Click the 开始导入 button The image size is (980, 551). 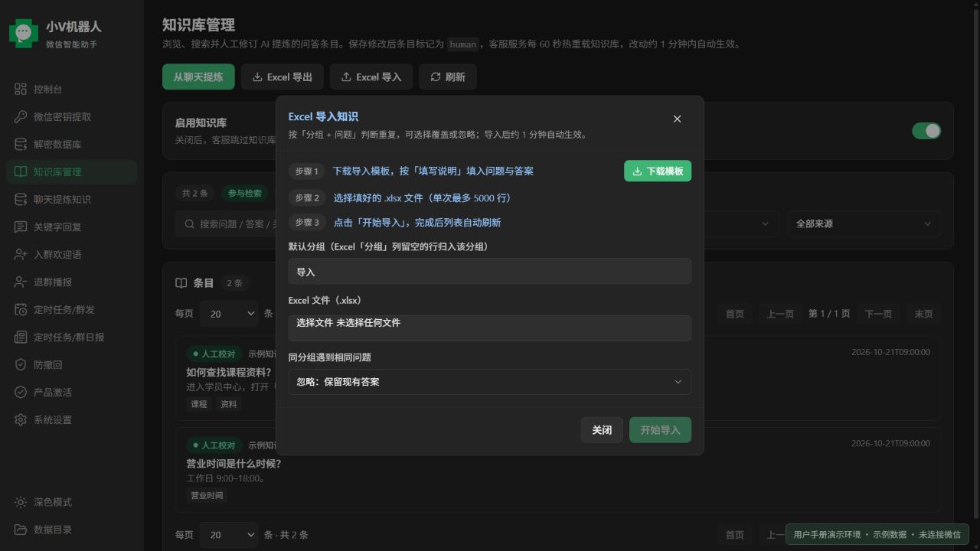point(660,430)
